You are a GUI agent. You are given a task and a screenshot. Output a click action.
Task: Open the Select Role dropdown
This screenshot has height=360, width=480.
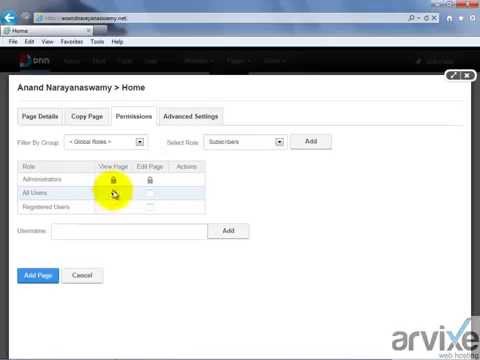[245, 142]
